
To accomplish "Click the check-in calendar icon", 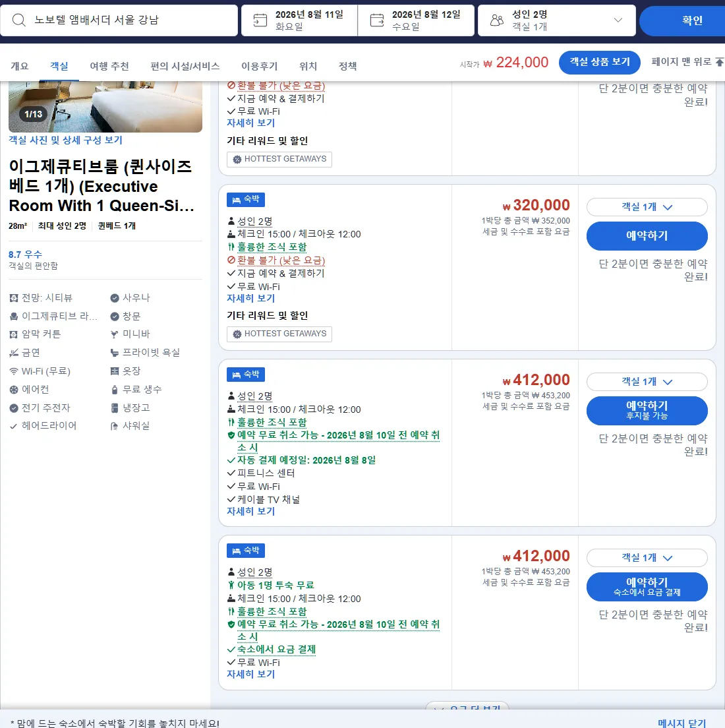I will 260,20.
